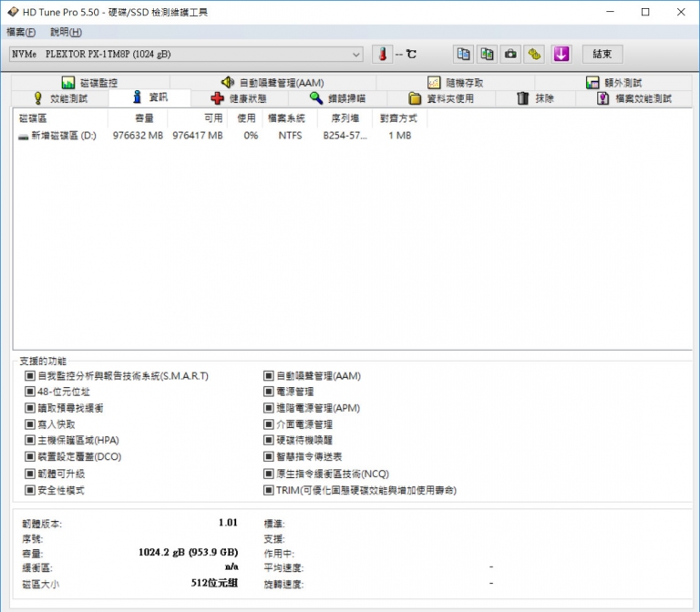This screenshot has width=700, height=612.
Task: Open the 健康狀態 tab
Action: [x=240, y=98]
